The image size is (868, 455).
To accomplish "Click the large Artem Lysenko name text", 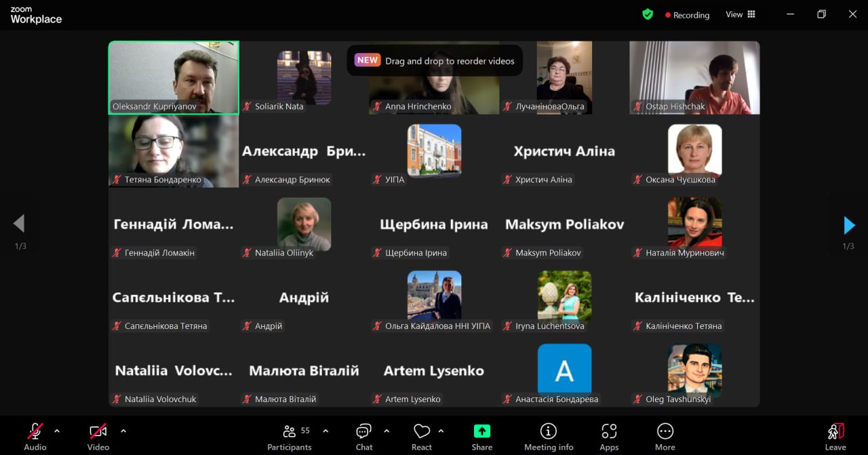I will click(x=434, y=371).
